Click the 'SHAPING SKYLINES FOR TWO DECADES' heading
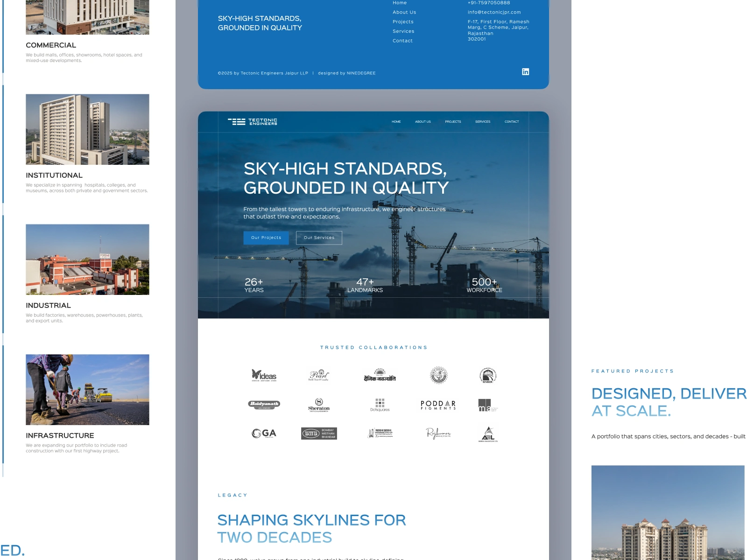The width and height of the screenshot is (747, 560). [312, 529]
